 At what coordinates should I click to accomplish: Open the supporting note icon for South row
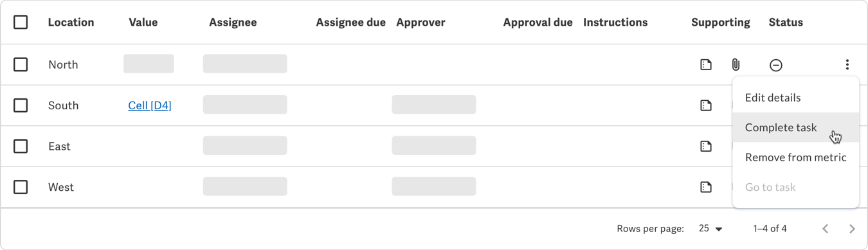coord(706,105)
